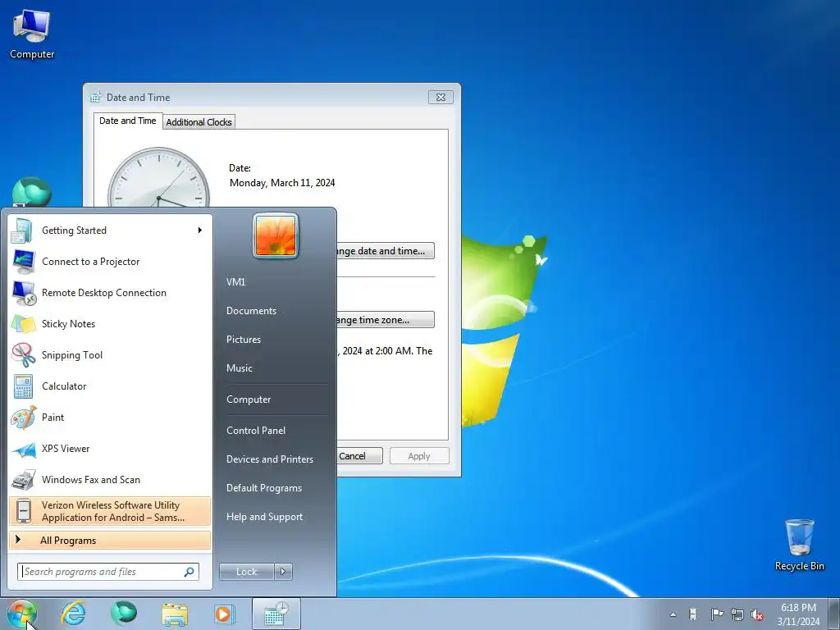Launch Windows Media Player taskbar icon
840x630 pixels.
pos(224,614)
